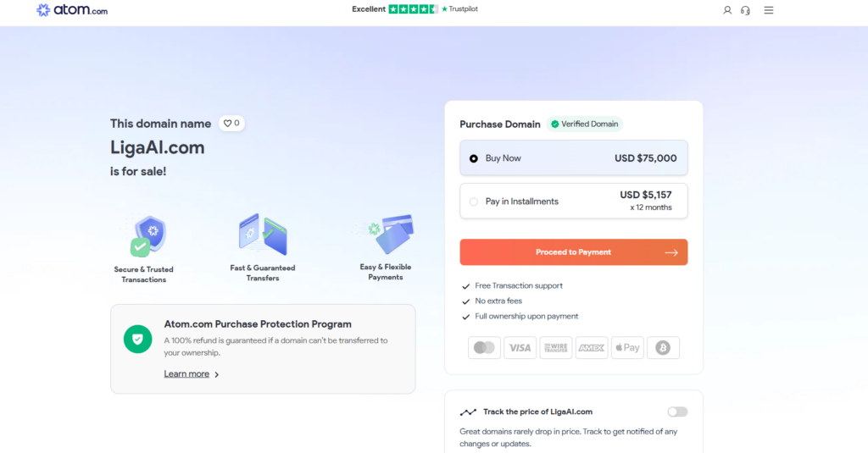Click the Visa payment icon
The width and height of the screenshot is (868, 453).
tap(520, 348)
